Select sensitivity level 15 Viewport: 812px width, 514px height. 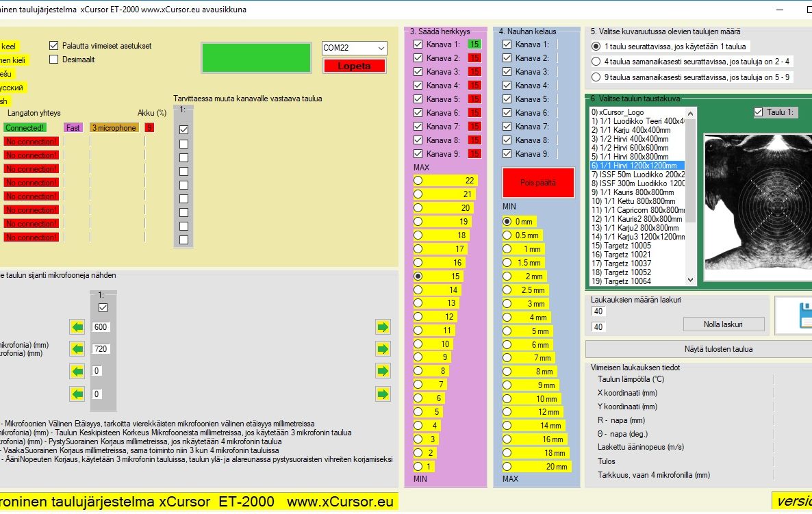tap(418, 277)
